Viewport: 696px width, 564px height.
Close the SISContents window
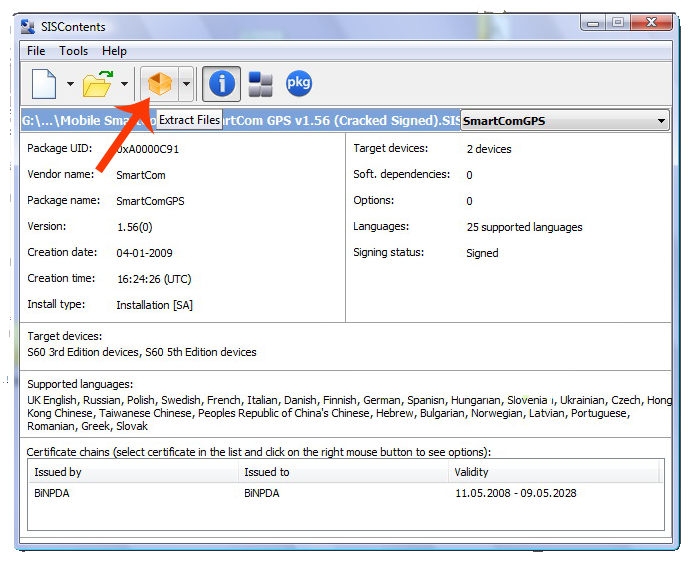(x=651, y=23)
